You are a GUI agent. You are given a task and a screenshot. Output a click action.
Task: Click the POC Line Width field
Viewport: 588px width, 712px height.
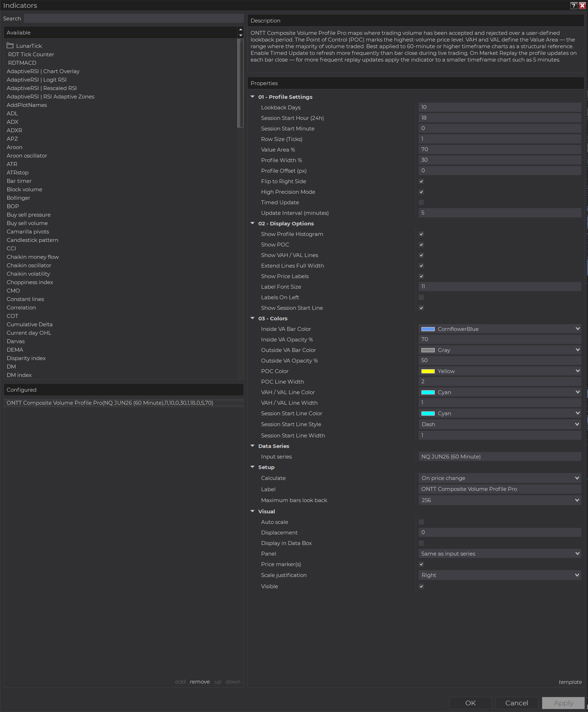click(499, 381)
